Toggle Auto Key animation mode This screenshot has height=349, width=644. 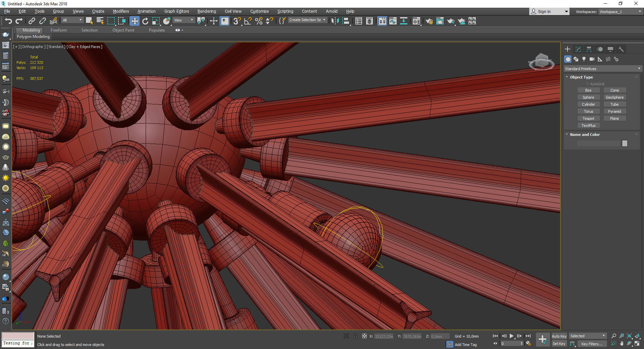(x=559, y=336)
